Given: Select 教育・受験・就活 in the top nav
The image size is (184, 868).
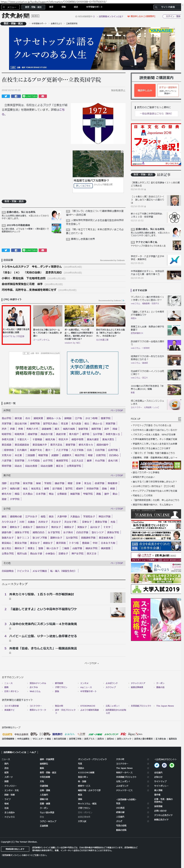Looking at the screenshot, I should (x=33, y=7).
